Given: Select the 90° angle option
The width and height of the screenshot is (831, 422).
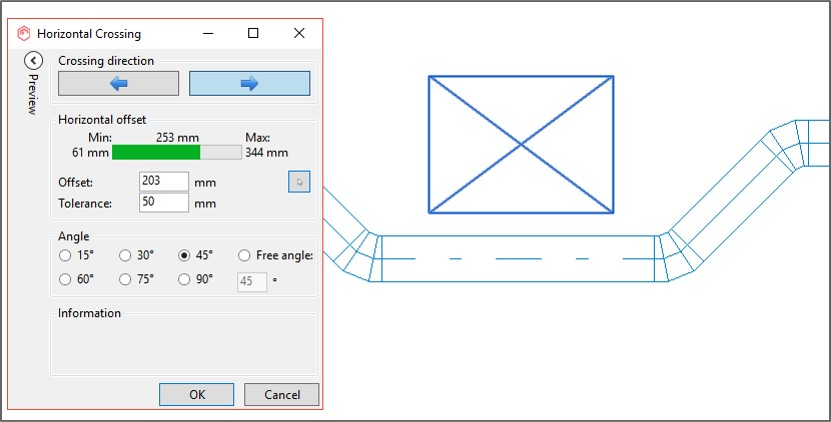Looking at the screenshot, I should pyautogui.click(x=184, y=280).
